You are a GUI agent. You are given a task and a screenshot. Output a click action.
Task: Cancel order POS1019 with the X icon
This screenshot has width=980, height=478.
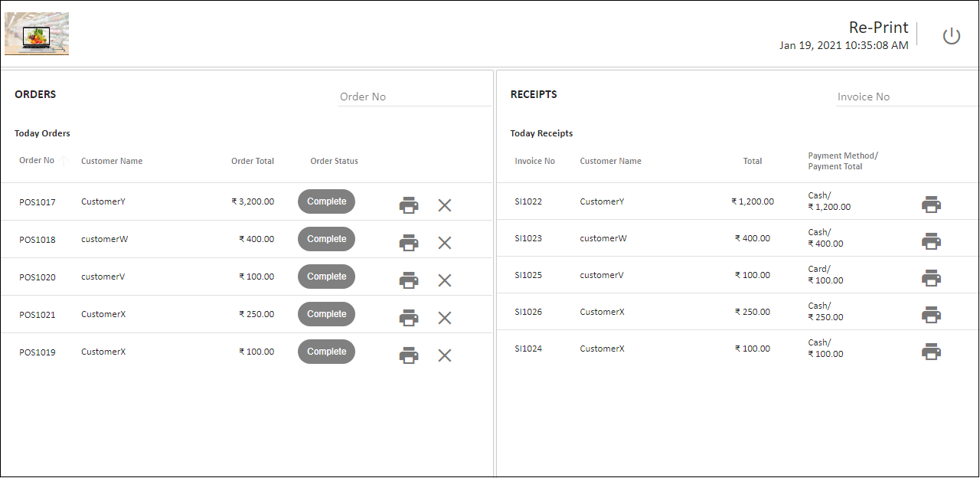(445, 355)
